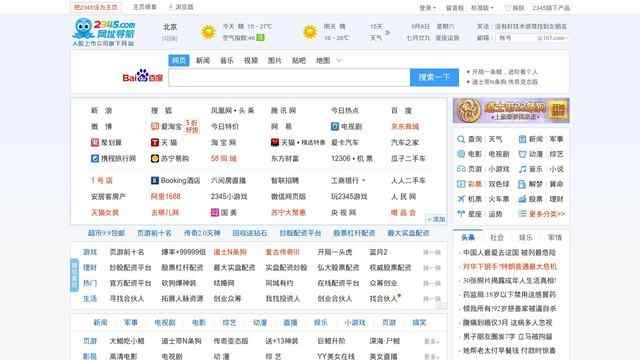Click tomorrow's sunny weather icon

coord(310,32)
